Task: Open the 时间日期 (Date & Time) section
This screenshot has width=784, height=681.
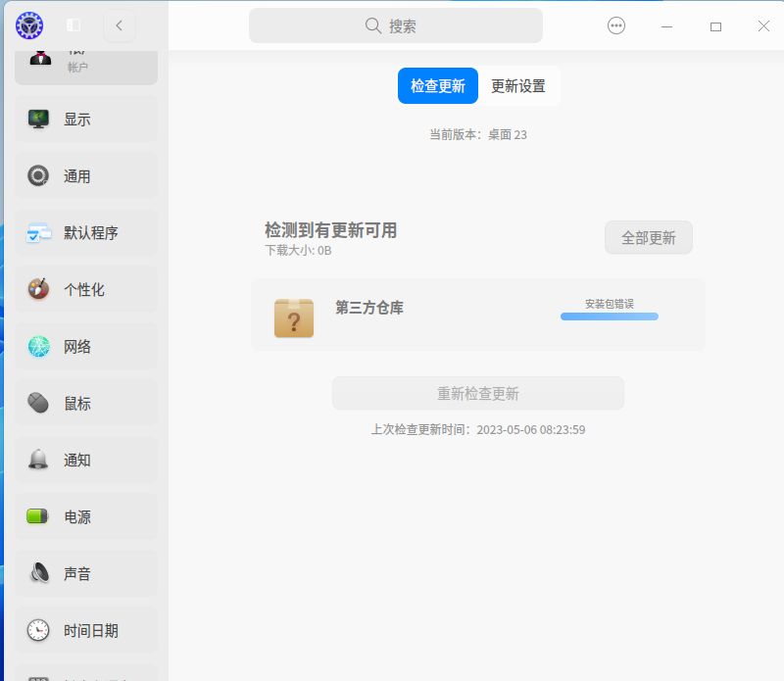Action: [x=85, y=630]
